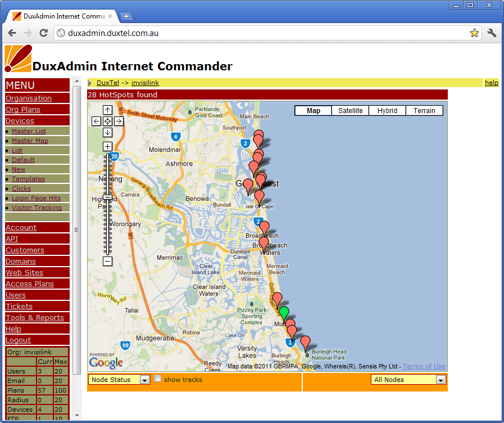
Task: Click the map zoom slider handle
Action: tap(107, 197)
